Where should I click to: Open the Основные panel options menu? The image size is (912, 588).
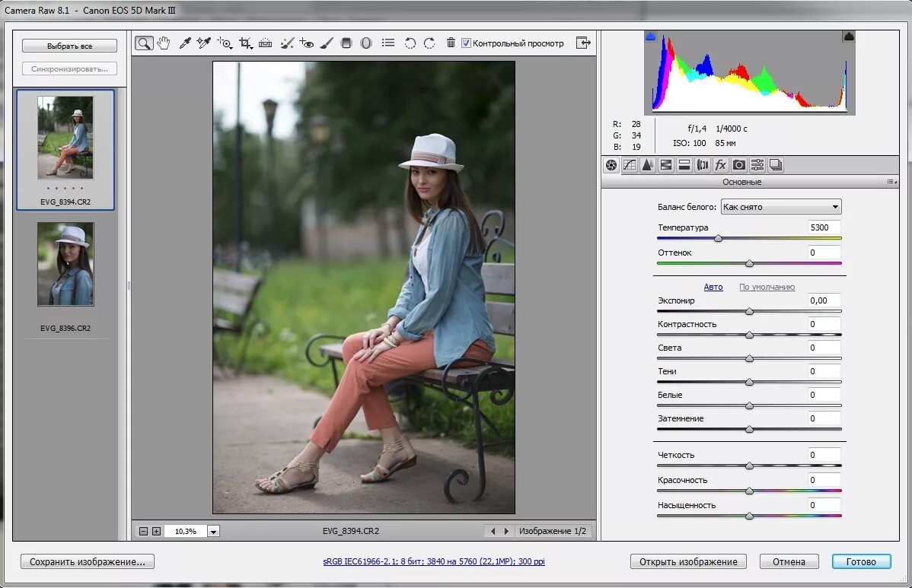[x=890, y=182]
